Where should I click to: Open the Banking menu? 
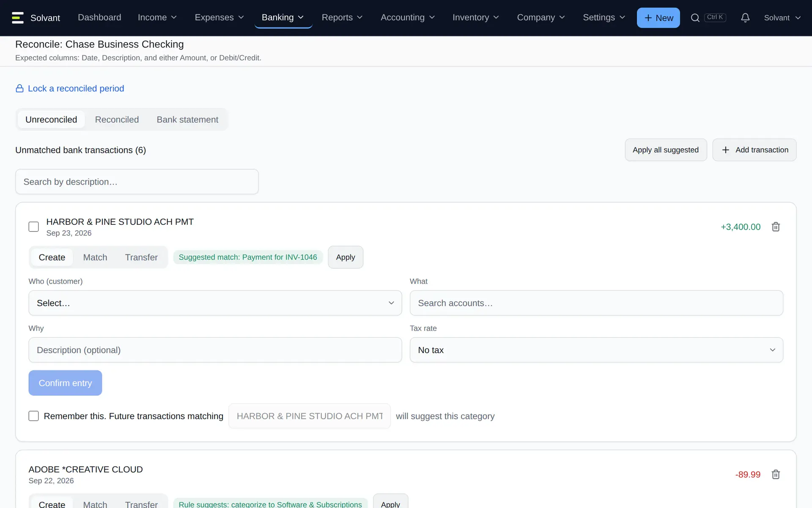point(283,17)
